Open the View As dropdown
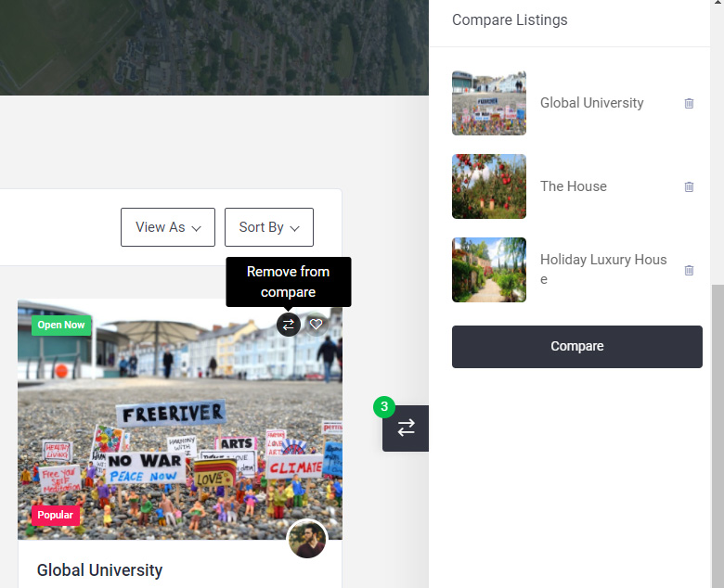The image size is (724, 588). pos(168,227)
